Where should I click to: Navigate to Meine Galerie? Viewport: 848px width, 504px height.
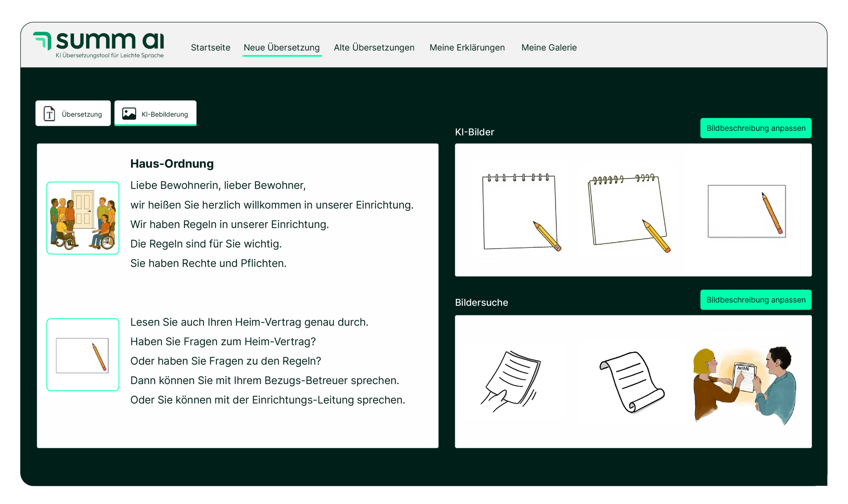(x=549, y=48)
